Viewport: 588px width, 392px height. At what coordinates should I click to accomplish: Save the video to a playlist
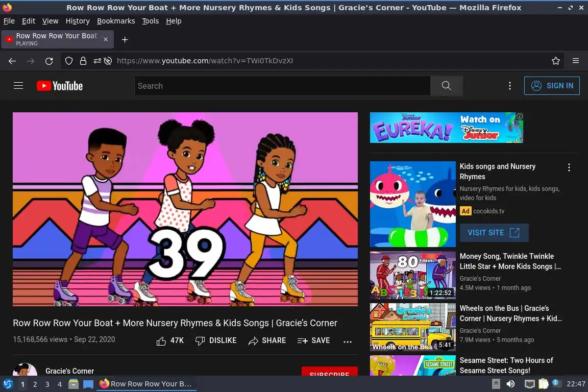coord(313,340)
